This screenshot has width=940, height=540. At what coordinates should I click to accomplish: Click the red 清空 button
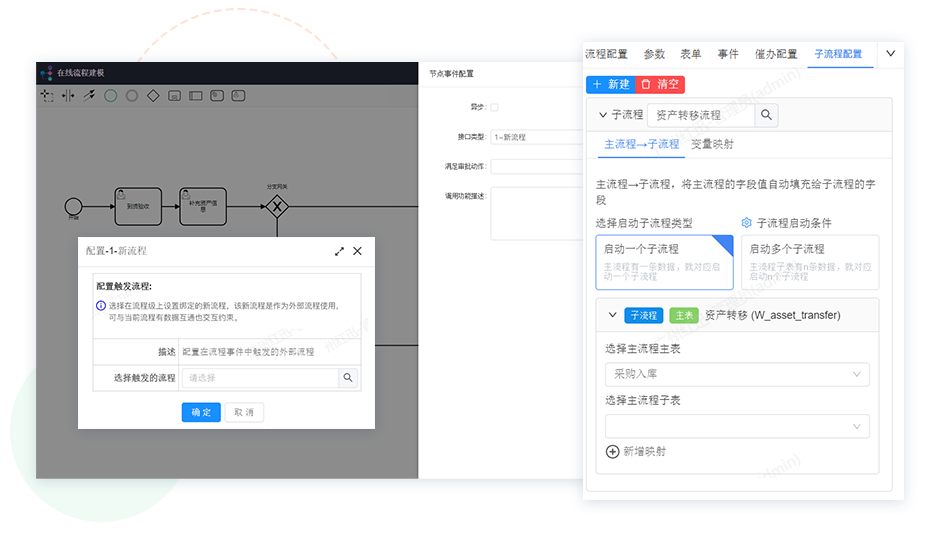660,85
